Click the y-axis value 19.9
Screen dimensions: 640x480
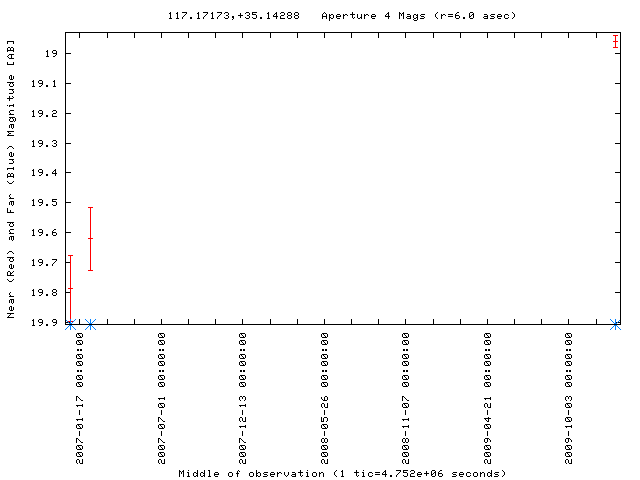coord(44,322)
